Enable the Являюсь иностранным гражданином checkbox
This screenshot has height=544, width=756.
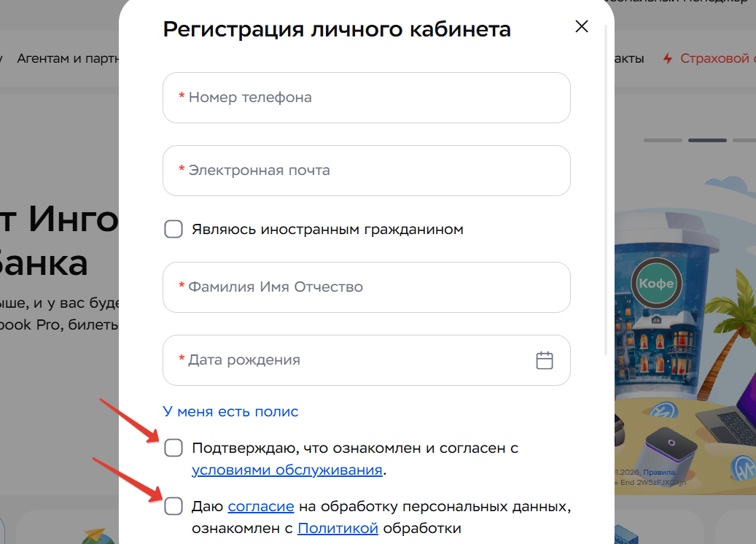point(173,229)
